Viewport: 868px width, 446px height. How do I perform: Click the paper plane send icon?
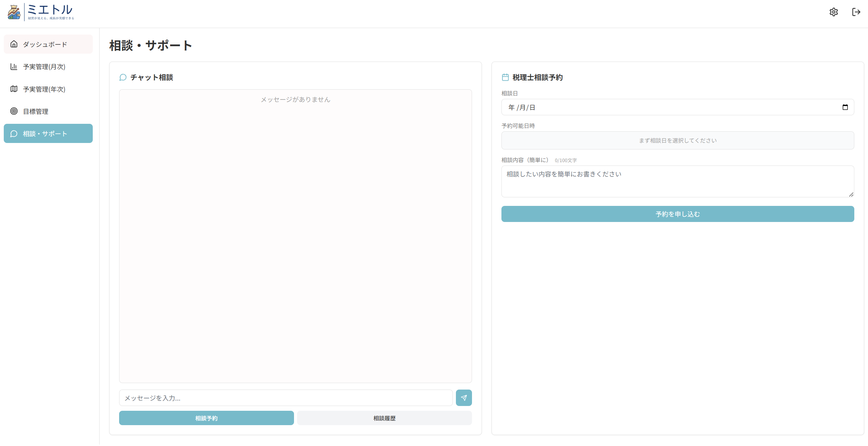pos(464,398)
